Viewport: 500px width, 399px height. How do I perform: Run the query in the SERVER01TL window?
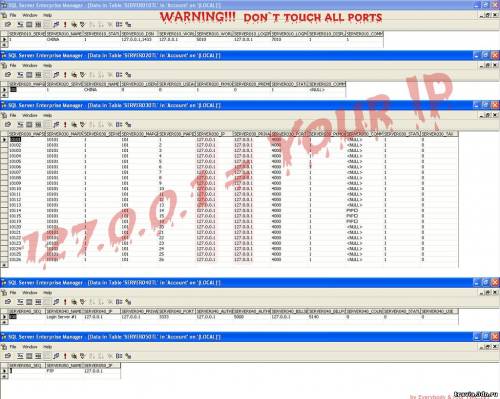click(65, 25)
